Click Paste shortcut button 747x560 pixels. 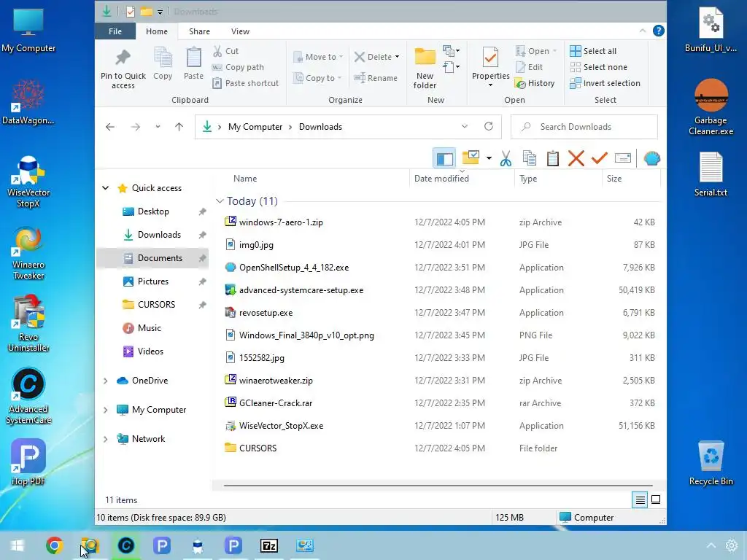245,83
